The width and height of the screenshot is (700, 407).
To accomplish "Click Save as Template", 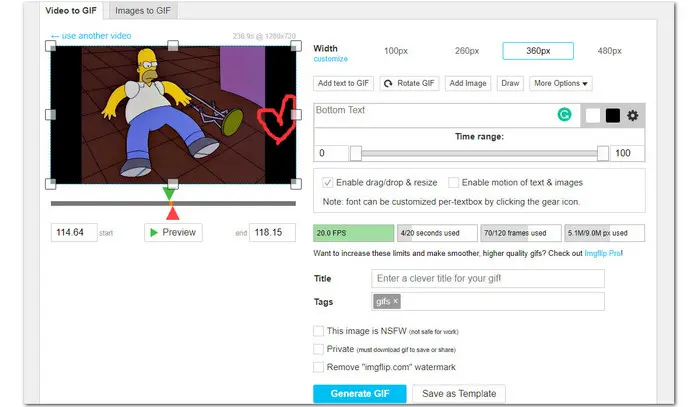I will click(x=459, y=394).
